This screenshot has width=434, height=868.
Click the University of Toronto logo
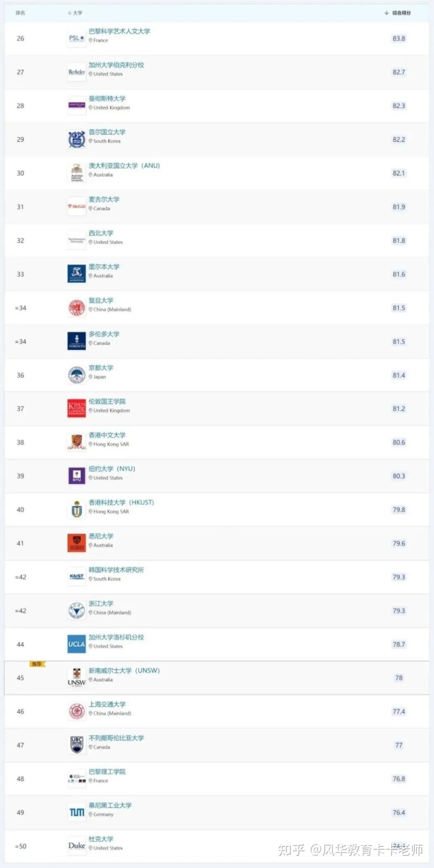click(x=77, y=341)
